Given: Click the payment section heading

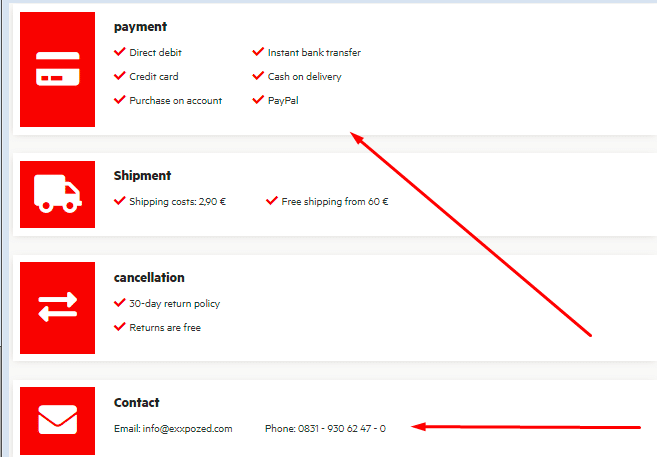Looking at the screenshot, I should pos(140,27).
